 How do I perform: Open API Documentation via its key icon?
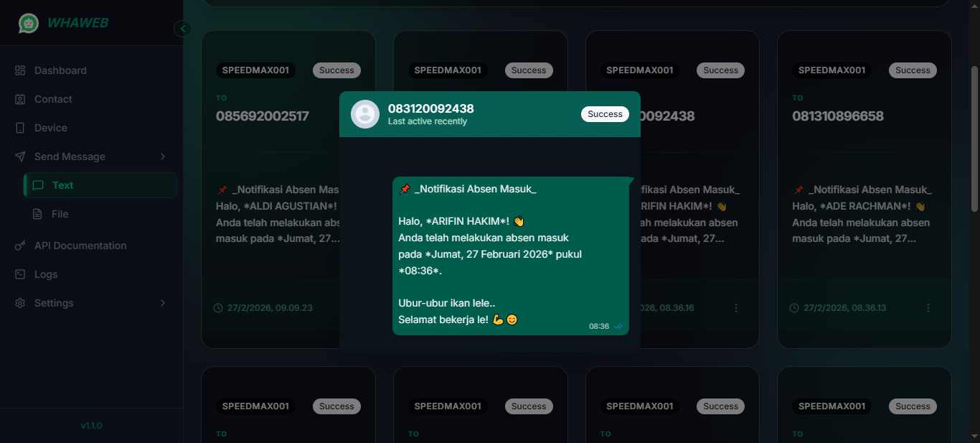point(20,246)
